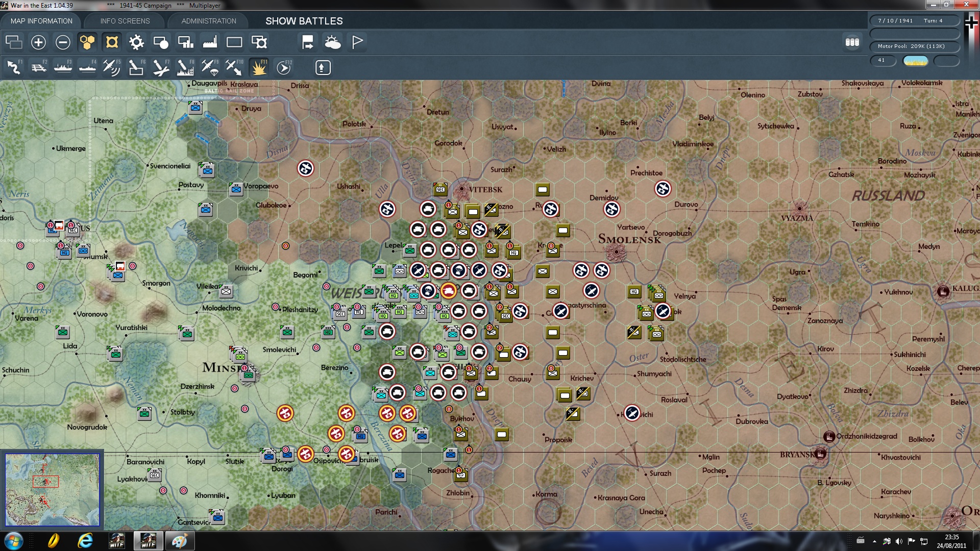Click the three stacked cylinders icon
The width and height of the screenshot is (980, 551).
tap(852, 42)
